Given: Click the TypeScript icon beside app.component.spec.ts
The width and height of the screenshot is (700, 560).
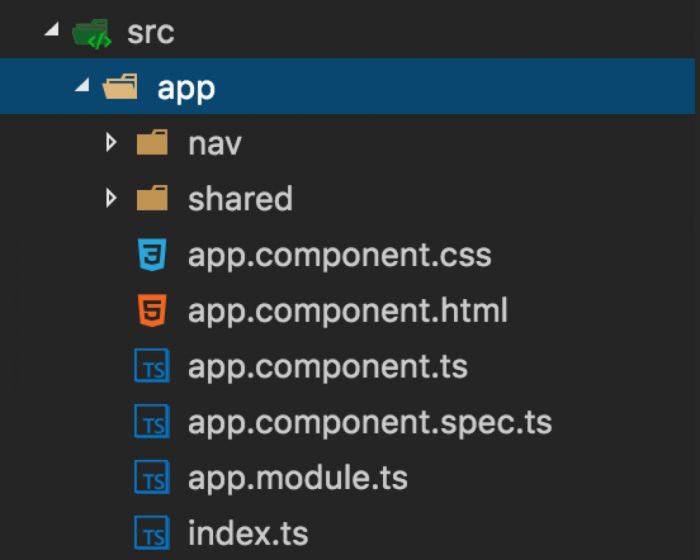Looking at the screenshot, I should click(x=151, y=423).
